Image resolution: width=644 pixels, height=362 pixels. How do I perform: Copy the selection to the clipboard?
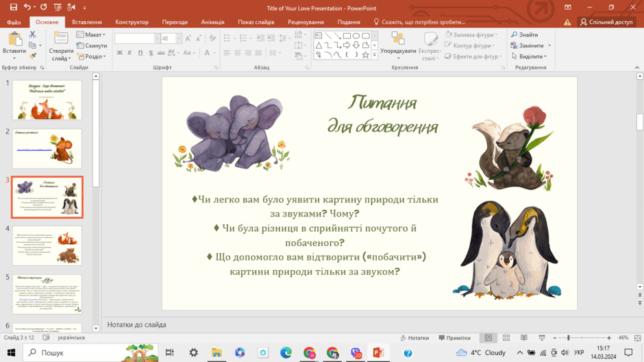(32, 45)
